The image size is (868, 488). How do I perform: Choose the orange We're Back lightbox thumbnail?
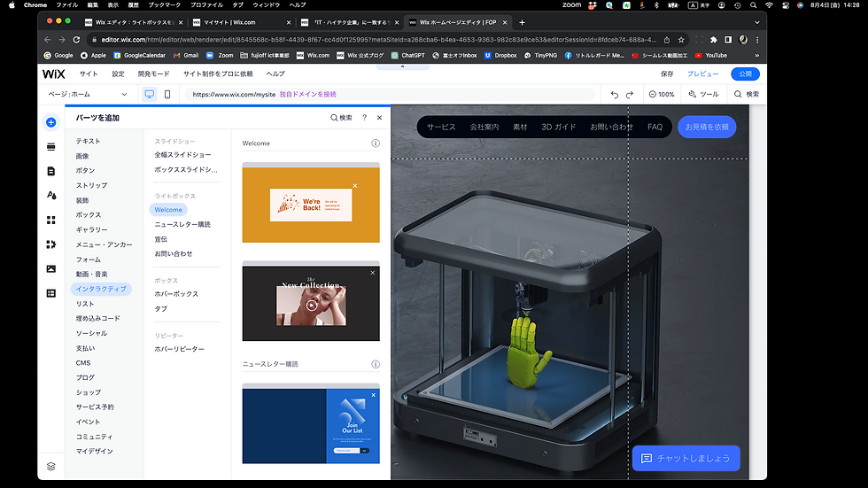(x=311, y=203)
